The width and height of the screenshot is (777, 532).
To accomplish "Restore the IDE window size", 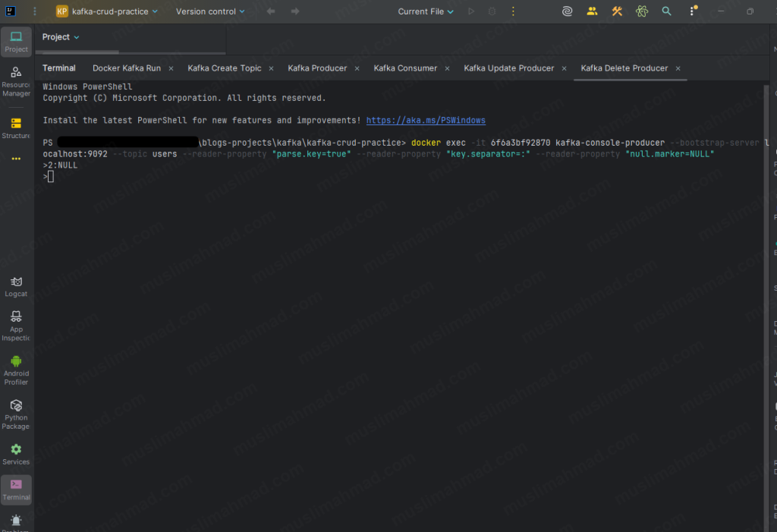I will [750, 11].
